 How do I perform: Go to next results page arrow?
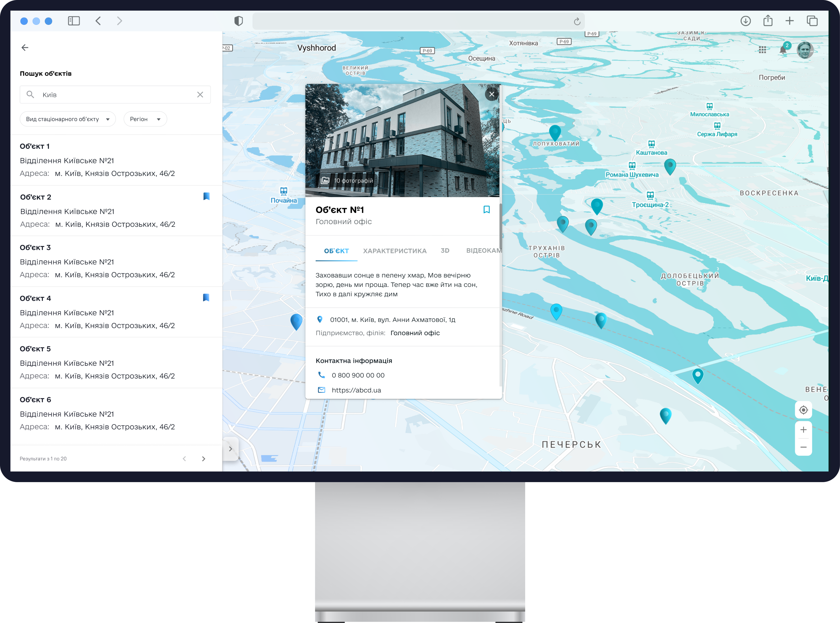[x=204, y=459]
